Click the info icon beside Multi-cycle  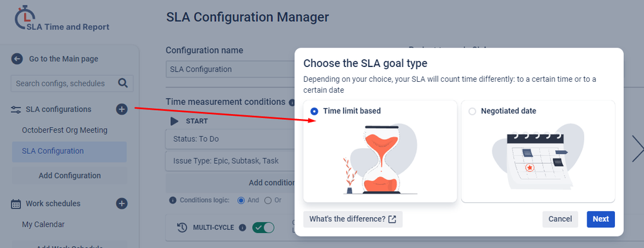point(242,227)
